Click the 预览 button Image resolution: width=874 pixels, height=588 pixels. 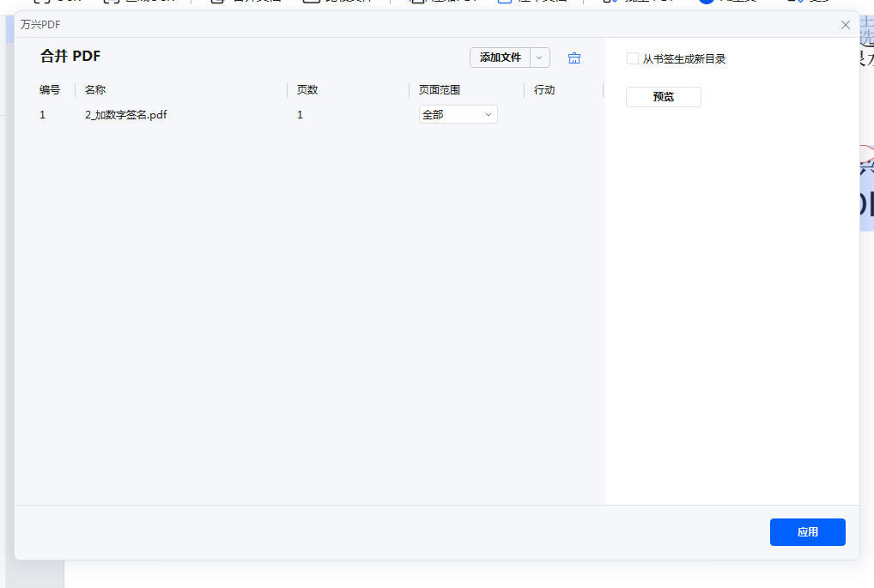[x=662, y=96]
